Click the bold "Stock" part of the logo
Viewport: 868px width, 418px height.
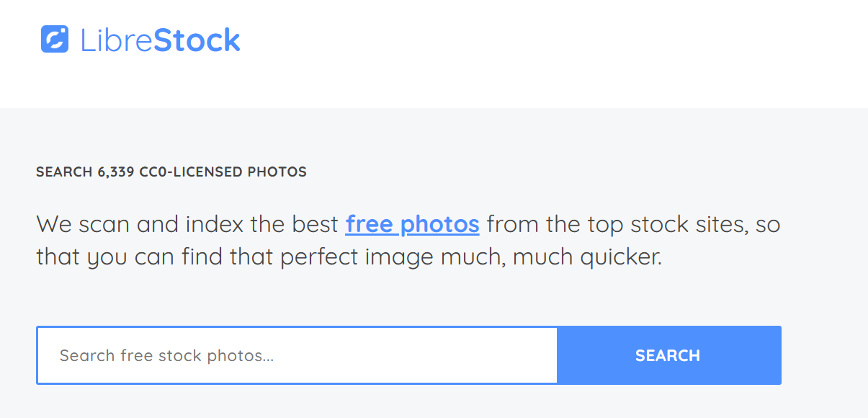[197, 40]
